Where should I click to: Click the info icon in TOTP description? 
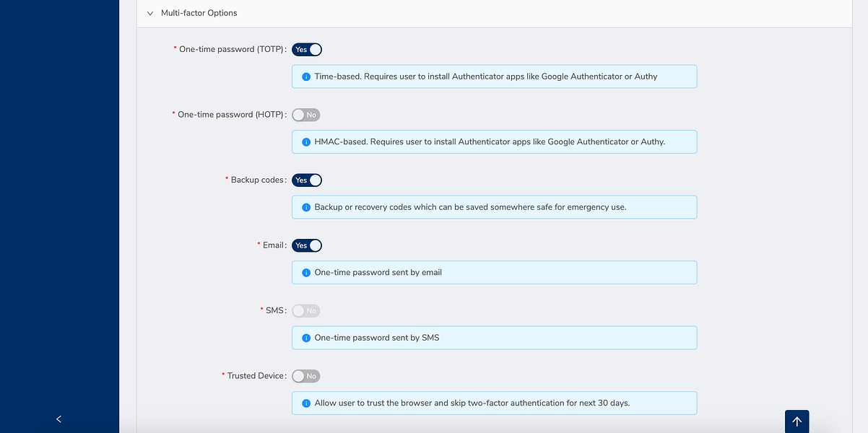coord(306,76)
